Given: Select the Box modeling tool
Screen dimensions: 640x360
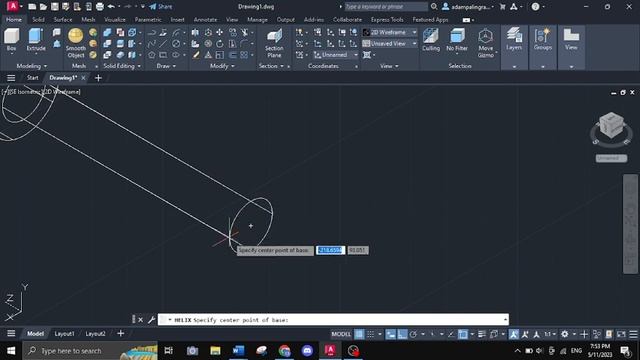Looking at the screenshot, I should click(11, 40).
